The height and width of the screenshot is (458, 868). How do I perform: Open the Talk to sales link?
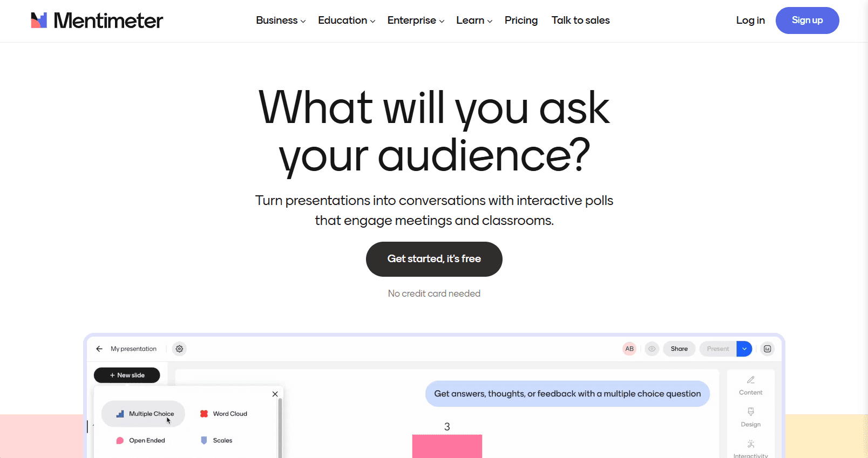pos(580,20)
